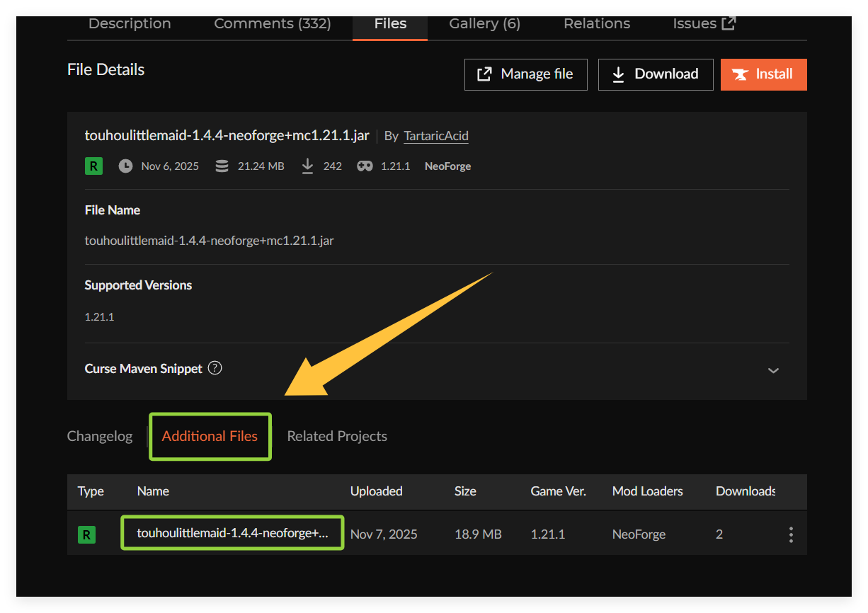
Task: Go to the Relations tab
Action: [x=597, y=23]
